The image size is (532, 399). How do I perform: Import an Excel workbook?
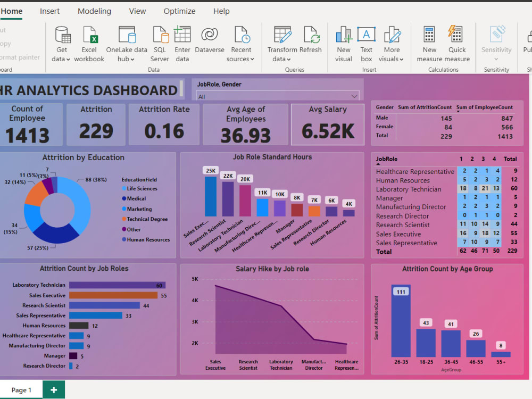89,43
